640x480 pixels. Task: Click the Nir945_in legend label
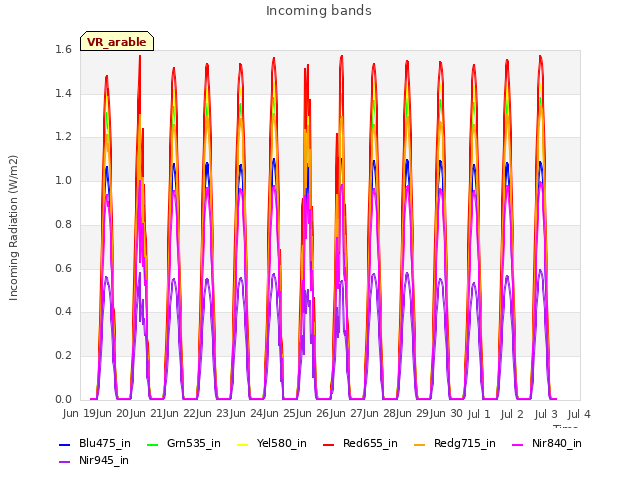(104, 460)
